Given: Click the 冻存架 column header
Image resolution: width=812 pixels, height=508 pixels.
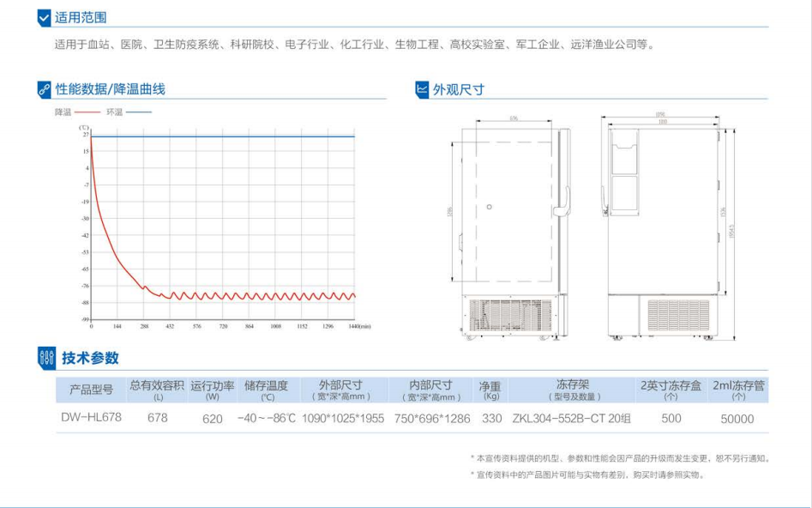Looking at the screenshot, I should click(x=572, y=390).
